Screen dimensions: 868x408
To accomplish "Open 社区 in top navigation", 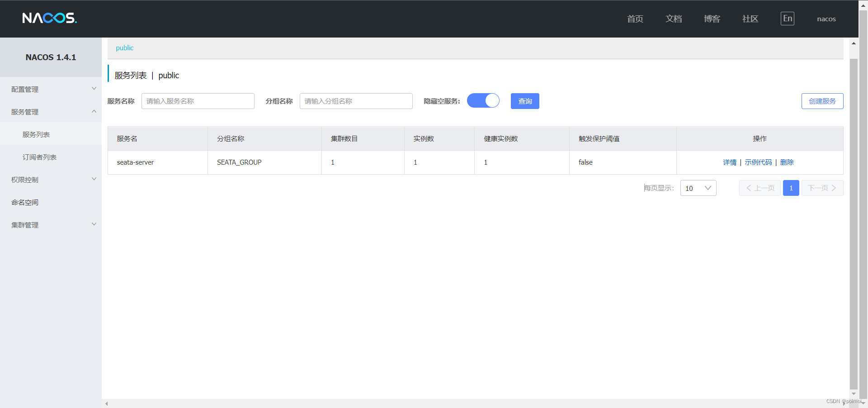I will coord(750,19).
